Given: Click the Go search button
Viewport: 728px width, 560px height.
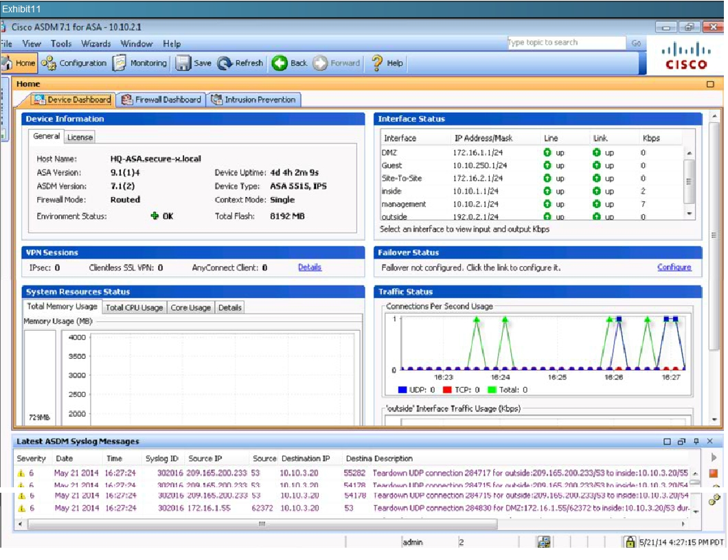Looking at the screenshot, I should (636, 43).
